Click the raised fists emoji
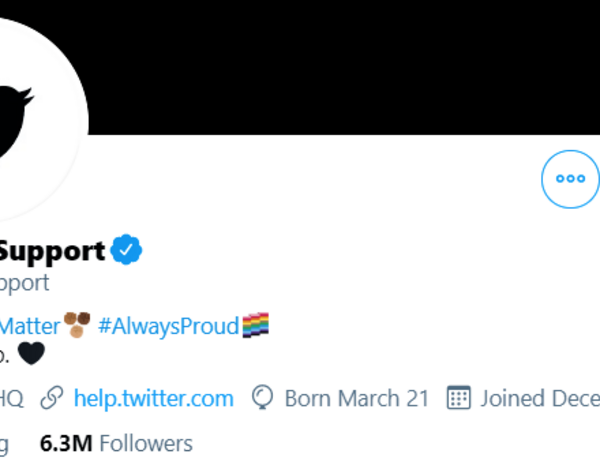 78,324
